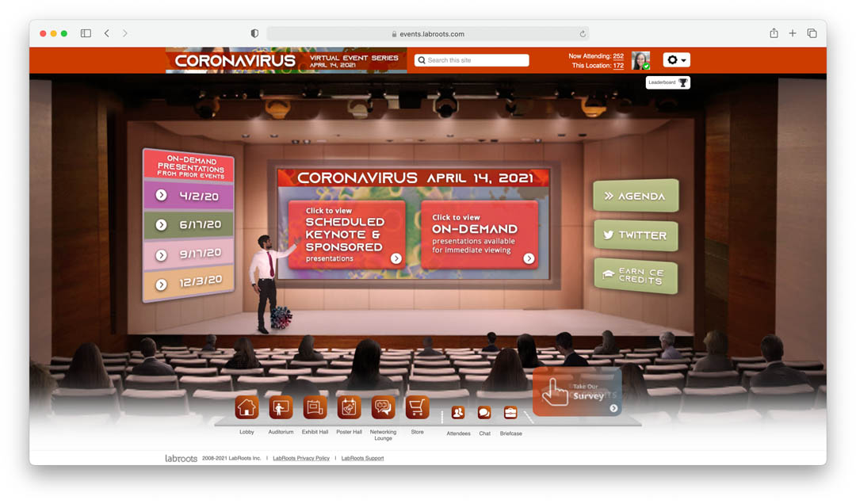Open the settings gear dropdown

click(x=676, y=60)
